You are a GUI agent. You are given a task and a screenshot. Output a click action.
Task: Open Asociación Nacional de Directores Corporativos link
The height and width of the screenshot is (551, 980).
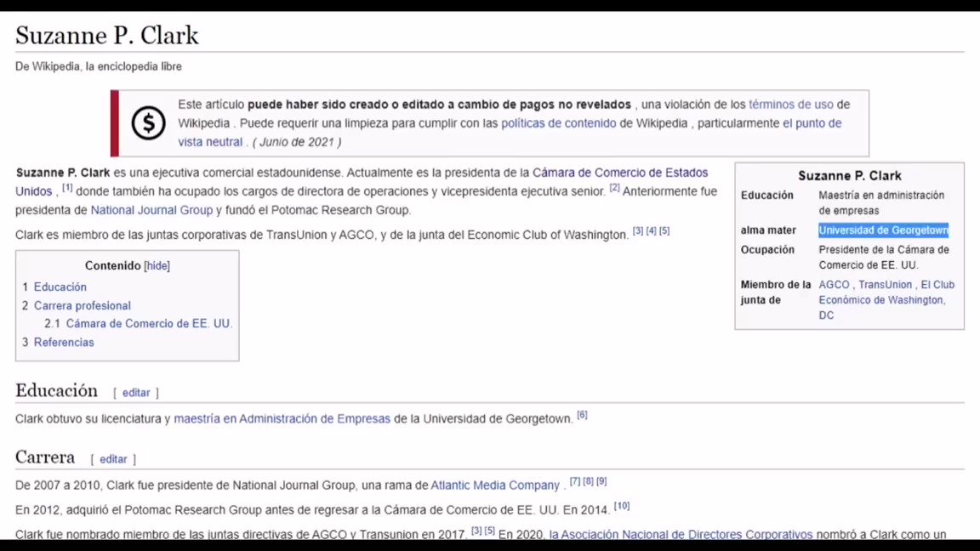point(681,535)
